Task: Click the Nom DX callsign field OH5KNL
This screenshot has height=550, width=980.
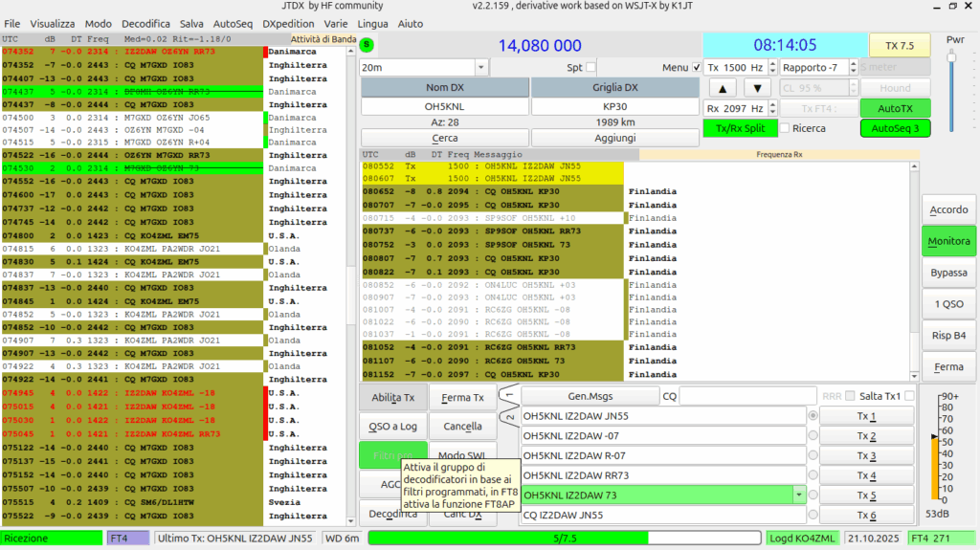Action: pos(444,107)
